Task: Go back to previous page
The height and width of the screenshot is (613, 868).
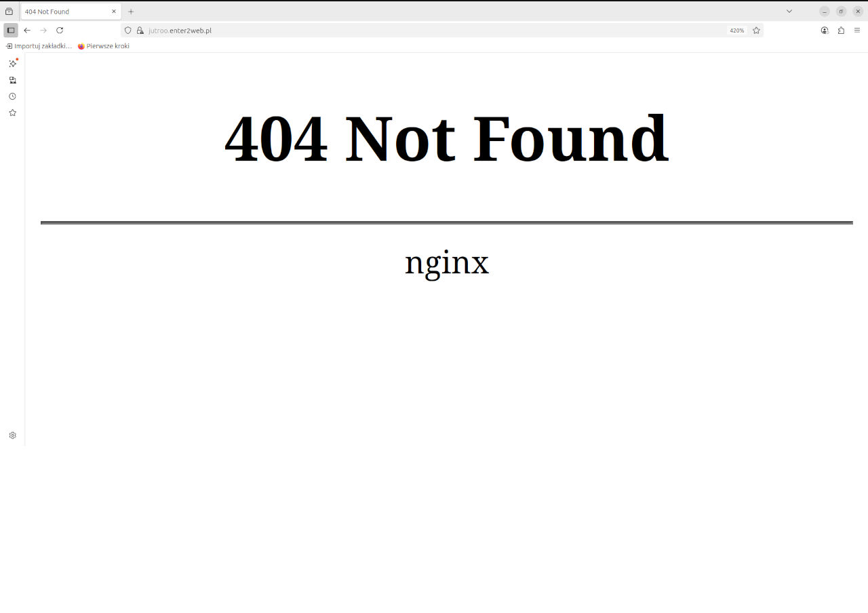Action: [x=27, y=31]
